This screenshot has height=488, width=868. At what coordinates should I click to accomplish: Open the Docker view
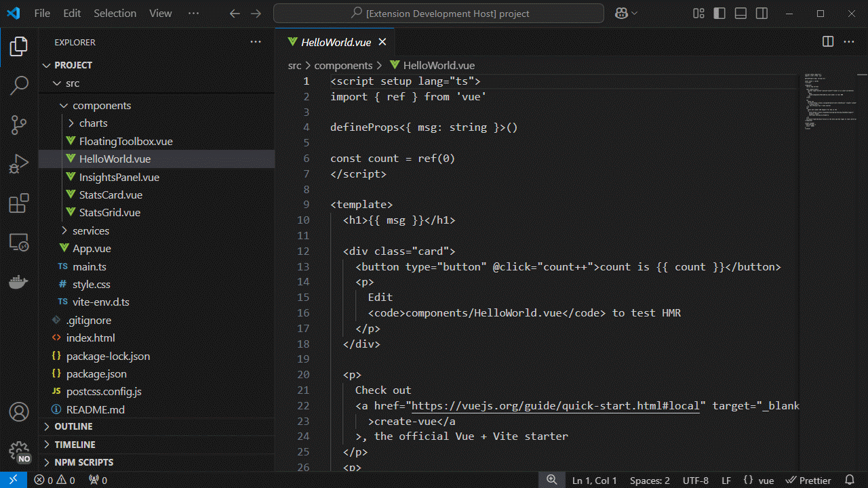click(18, 282)
